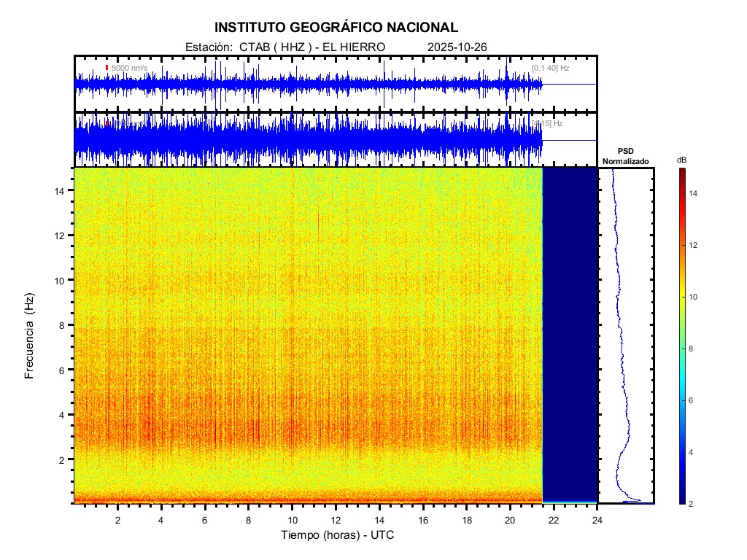
Task: Click the station label CTAB ( HHZ ) - EL HIERRO
Action: [x=285, y=47]
